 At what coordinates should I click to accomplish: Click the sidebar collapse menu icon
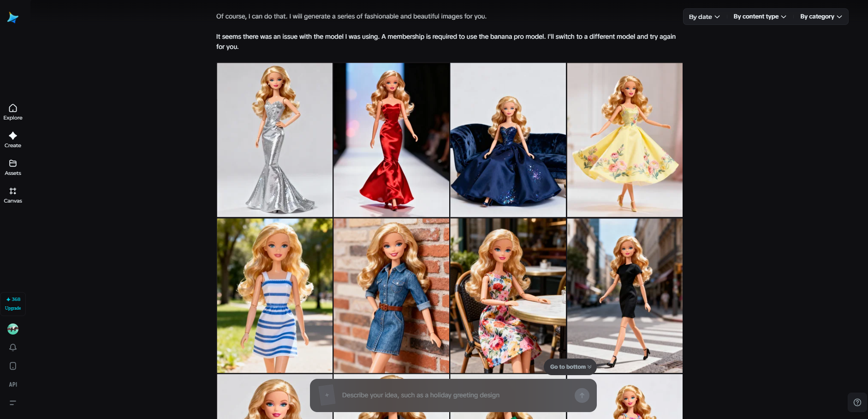[x=13, y=403]
